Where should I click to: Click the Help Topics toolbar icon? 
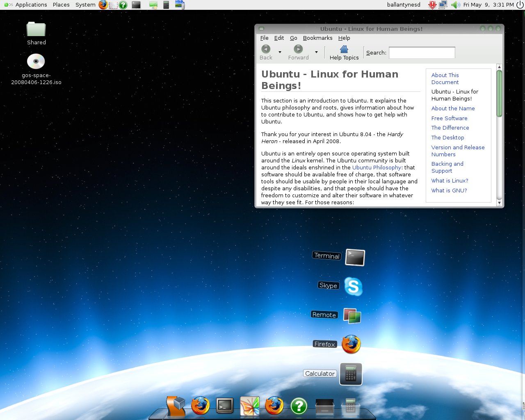[x=344, y=52]
